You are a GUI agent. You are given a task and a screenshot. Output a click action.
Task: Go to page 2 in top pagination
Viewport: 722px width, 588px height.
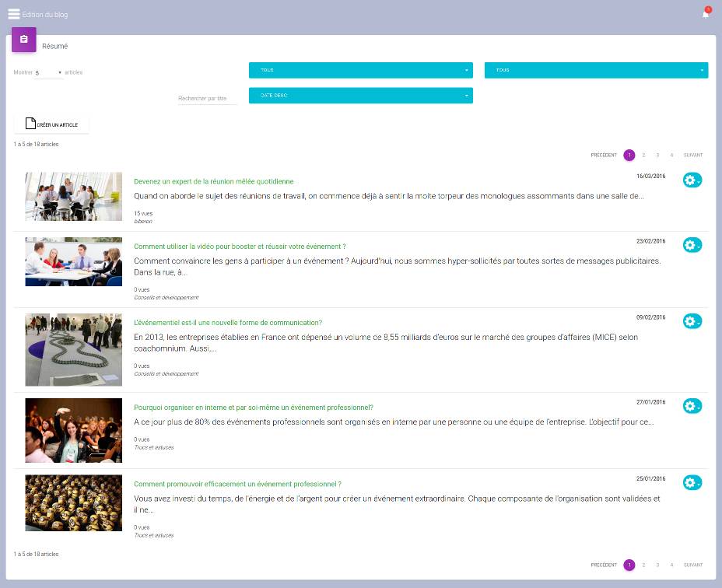pos(643,156)
